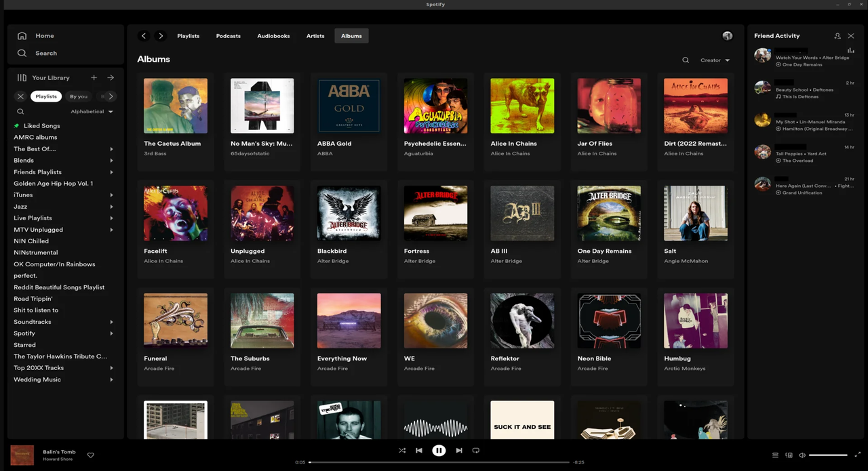Viewport: 868px width, 471px height.
Task: Mute the volume speaker icon
Action: pyautogui.click(x=802, y=455)
